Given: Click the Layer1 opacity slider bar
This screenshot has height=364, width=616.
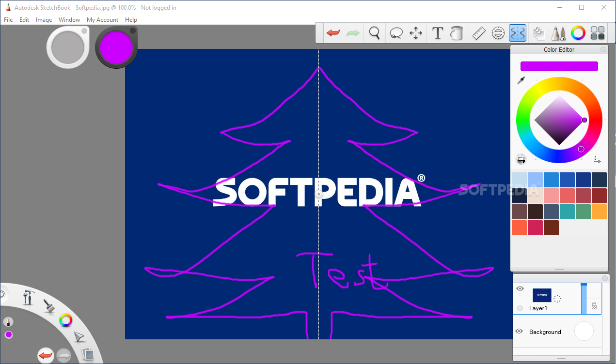Looking at the screenshot, I should [584, 299].
